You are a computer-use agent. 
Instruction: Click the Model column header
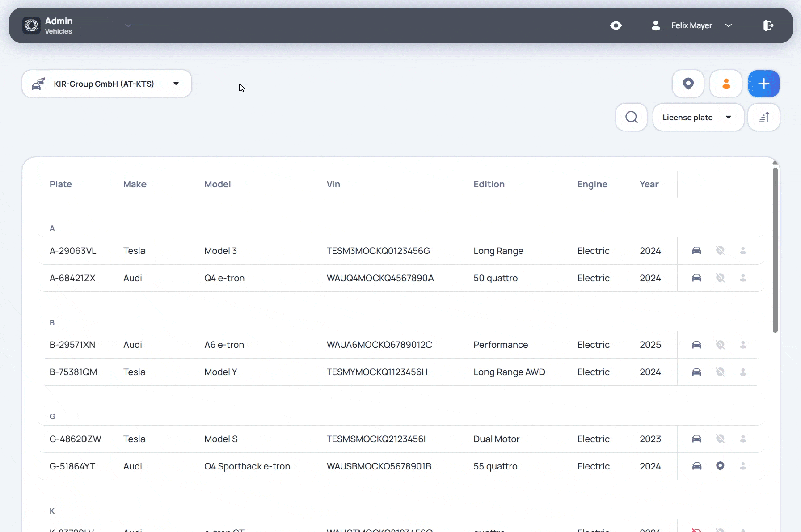pyautogui.click(x=218, y=184)
